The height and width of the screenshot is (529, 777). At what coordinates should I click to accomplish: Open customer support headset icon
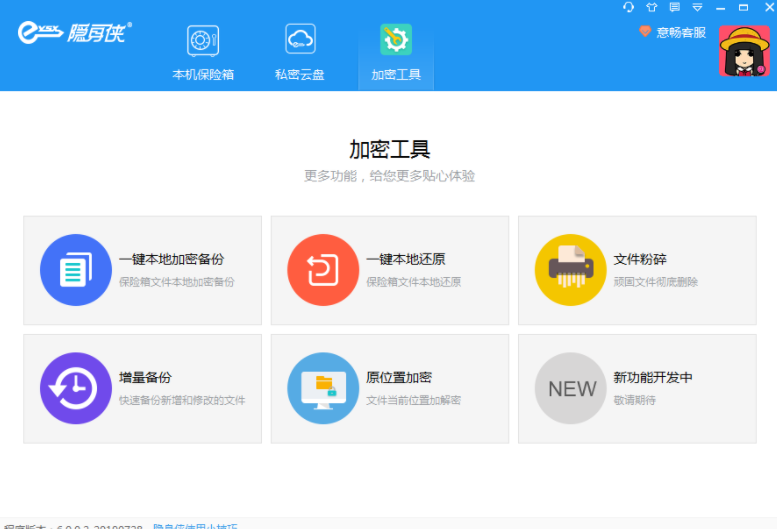coord(628,7)
